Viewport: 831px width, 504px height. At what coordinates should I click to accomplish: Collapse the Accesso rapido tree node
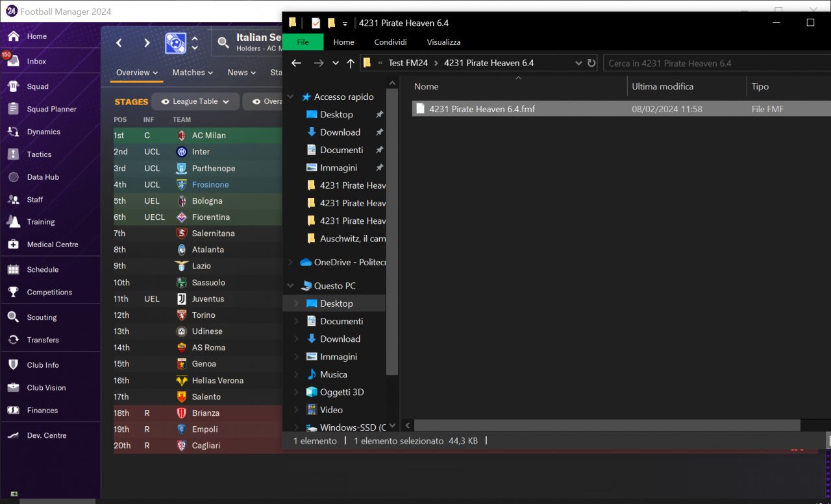tap(291, 97)
